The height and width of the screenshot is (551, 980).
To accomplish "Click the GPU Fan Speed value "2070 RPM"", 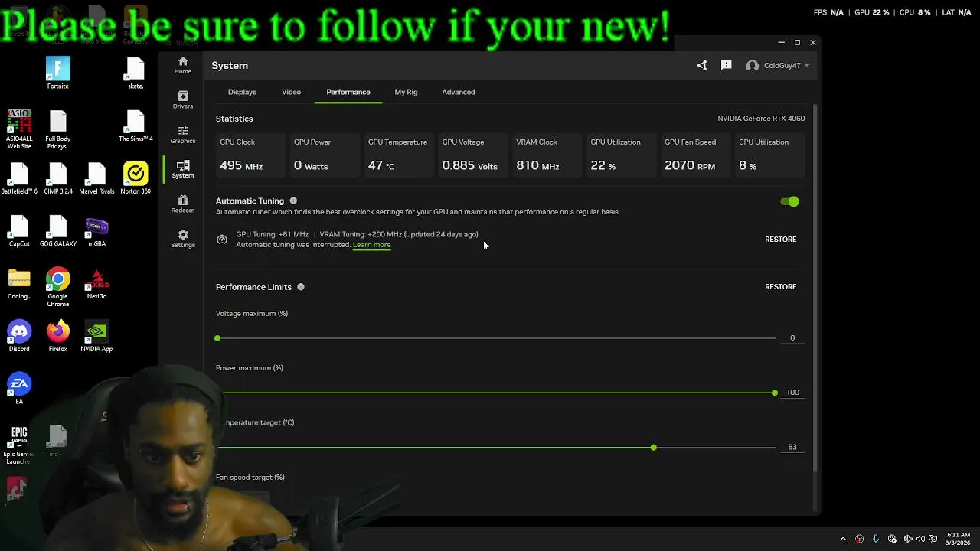I will pos(690,165).
